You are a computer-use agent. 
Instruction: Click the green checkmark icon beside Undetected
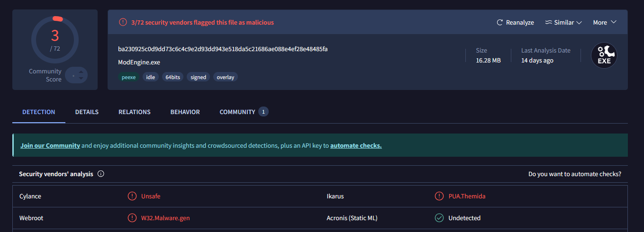439,218
